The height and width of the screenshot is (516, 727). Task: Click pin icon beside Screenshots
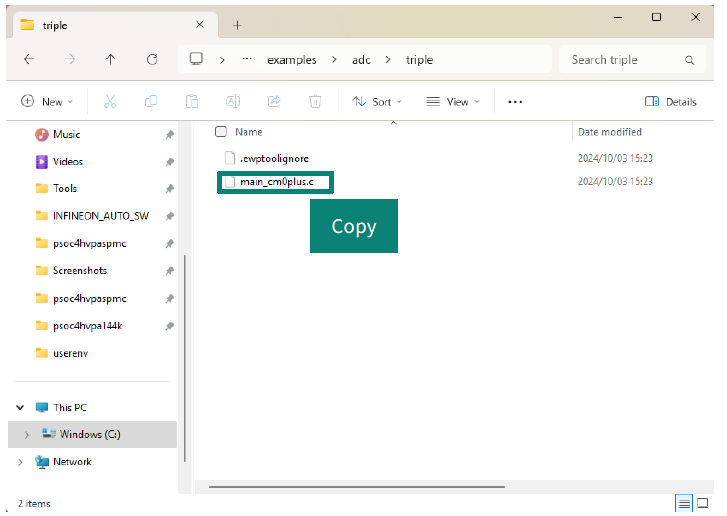point(170,271)
